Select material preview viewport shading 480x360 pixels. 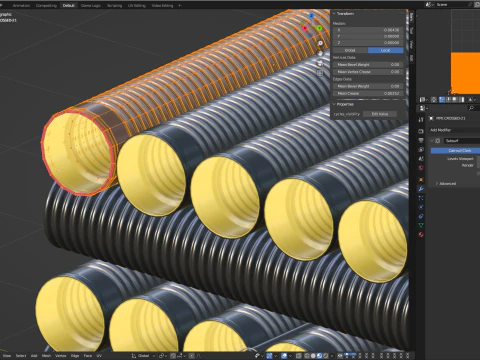319,356
